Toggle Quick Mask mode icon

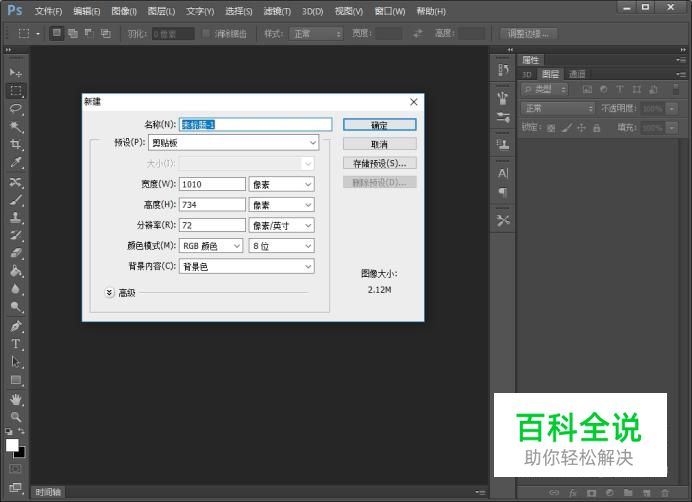(x=16, y=468)
